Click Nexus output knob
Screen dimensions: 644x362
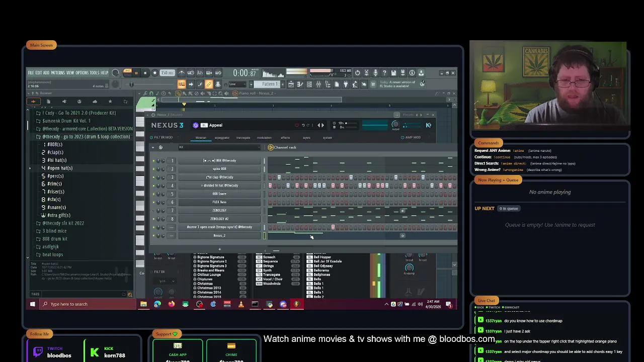395,125
